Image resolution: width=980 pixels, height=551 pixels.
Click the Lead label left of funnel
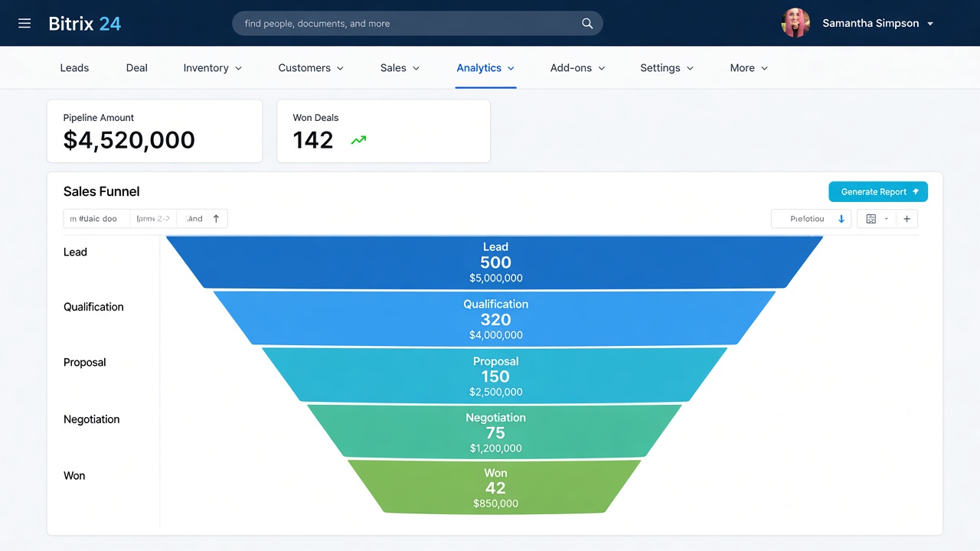coord(75,253)
